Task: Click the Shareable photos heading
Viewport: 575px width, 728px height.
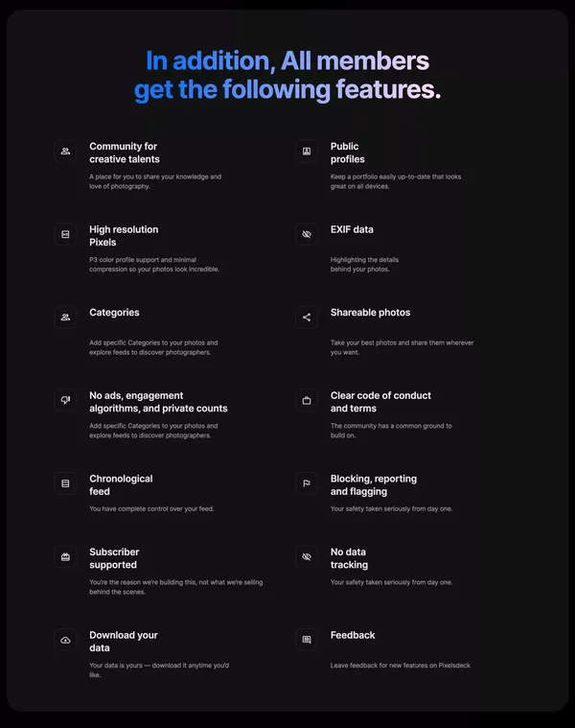Action: tap(370, 313)
